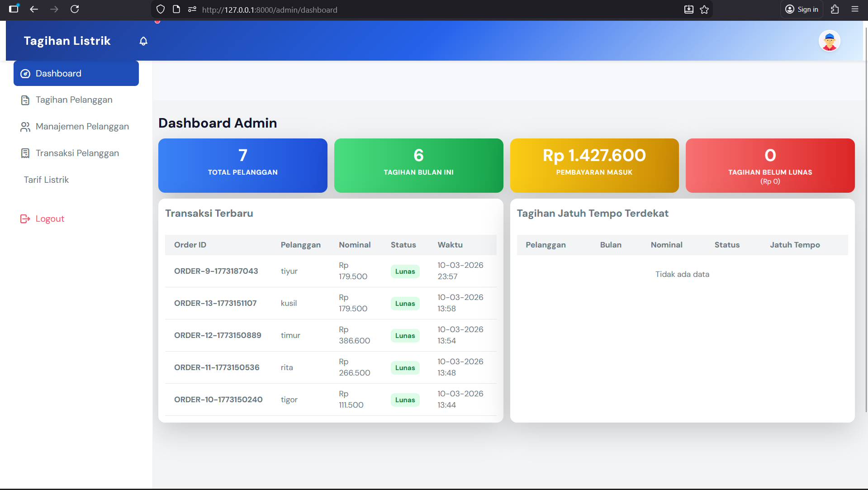Viewport: 868px width, 490px height.
Task: Open the Tagihan Pelanggan menu
Action: pyautogui.click(x=76, y=100)
